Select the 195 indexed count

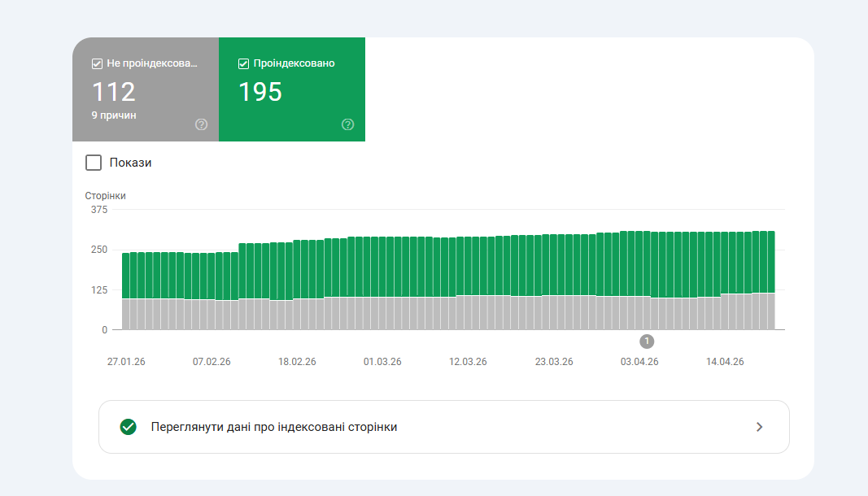click(260, 92)
